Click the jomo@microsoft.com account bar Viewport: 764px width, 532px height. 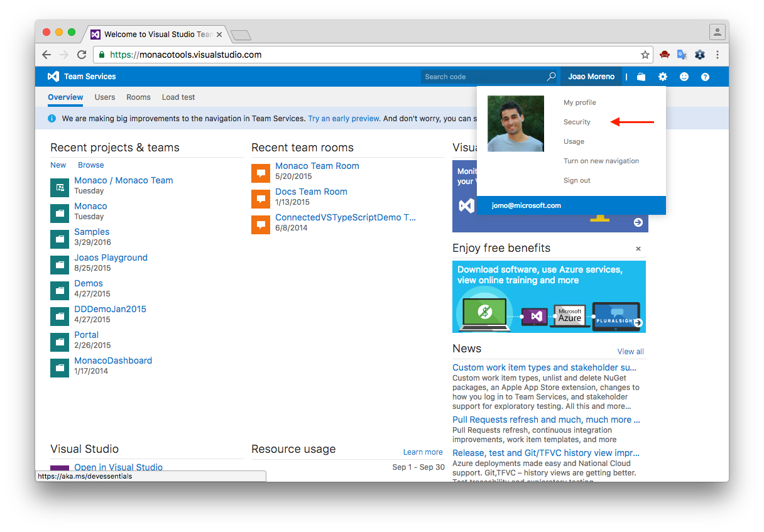(571, 205)
